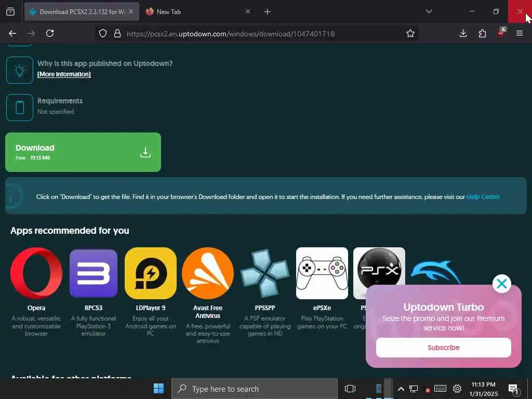Open a new browser tab
The width and height of the screenshot is (532, 399).
coord(268,12)
